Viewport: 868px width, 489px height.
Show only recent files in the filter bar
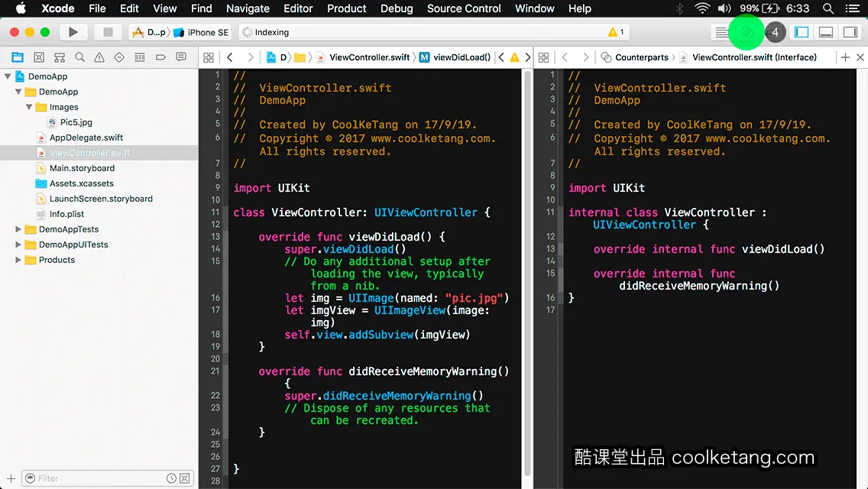click(172, 478)
